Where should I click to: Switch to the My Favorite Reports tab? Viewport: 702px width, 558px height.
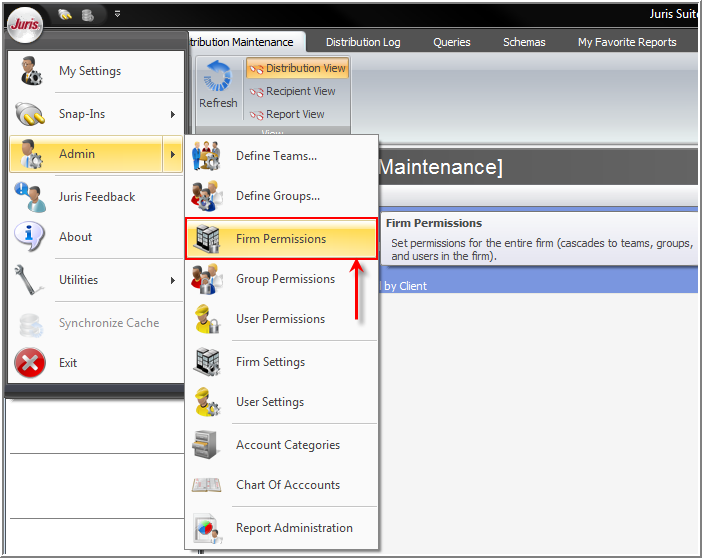pyautogui.click(x=627, y=42)
